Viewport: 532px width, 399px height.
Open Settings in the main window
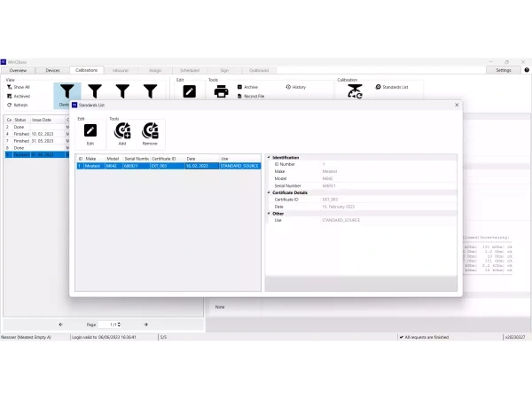tap(504, 70)
